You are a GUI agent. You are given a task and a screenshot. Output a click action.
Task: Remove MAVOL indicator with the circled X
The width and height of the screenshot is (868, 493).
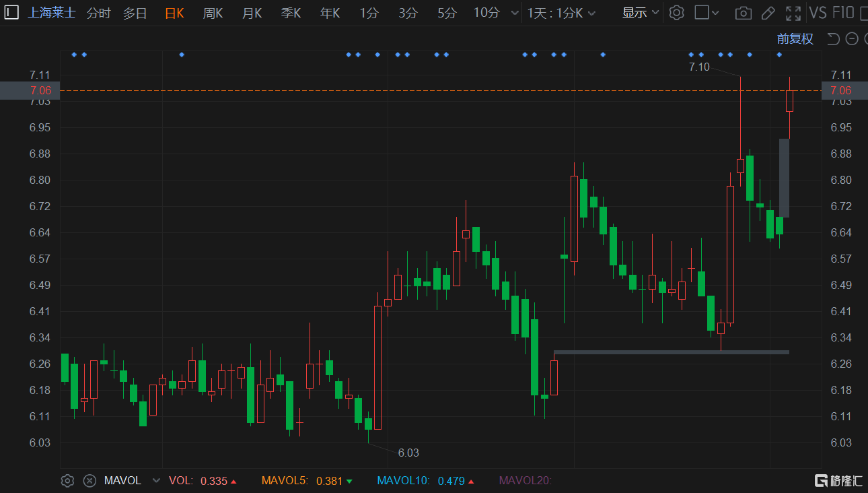click(x=89, y=480)
